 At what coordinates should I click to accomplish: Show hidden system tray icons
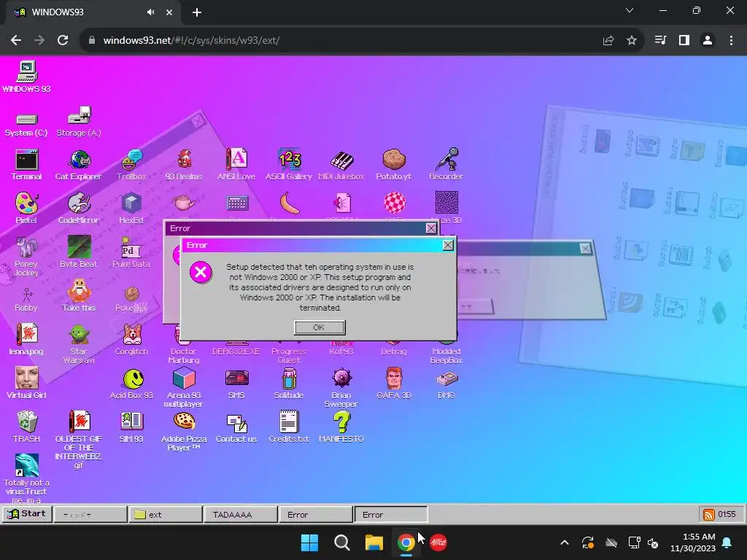click(564, 542)
